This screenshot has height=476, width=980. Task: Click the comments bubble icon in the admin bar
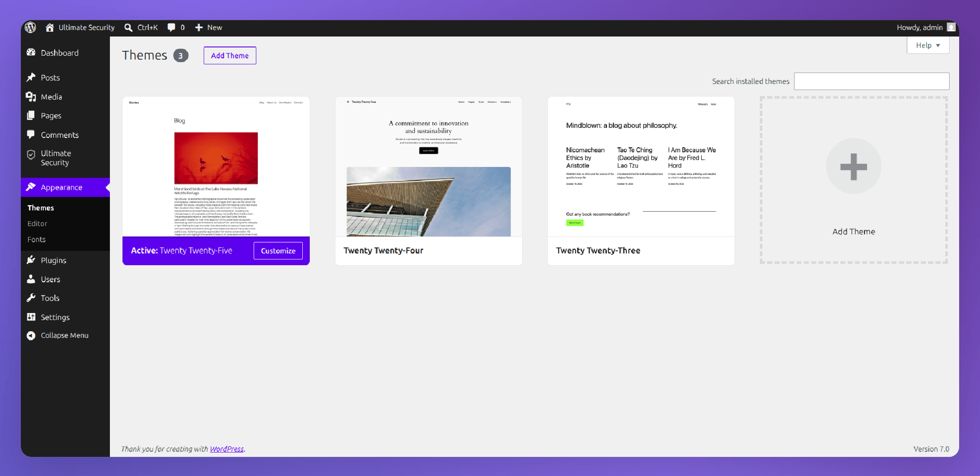pos(172,27)
